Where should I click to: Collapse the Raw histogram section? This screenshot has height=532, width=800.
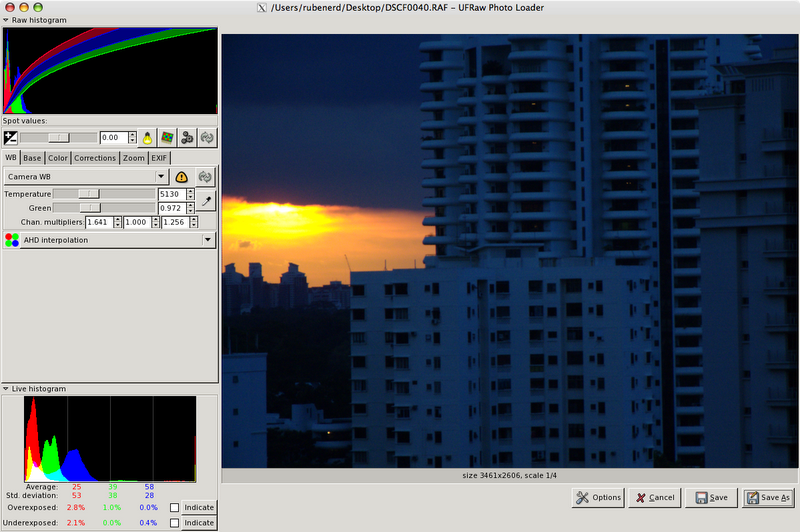[7, 20]
